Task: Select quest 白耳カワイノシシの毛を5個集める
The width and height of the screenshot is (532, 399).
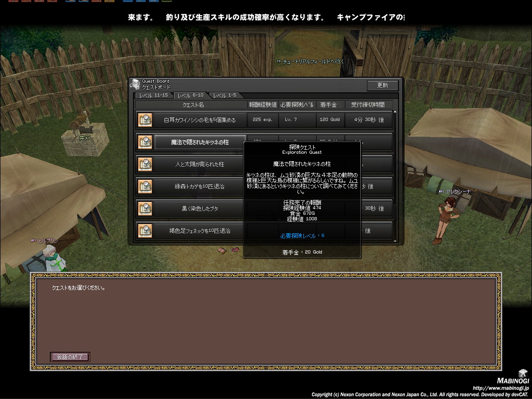Action: [200, 120]
